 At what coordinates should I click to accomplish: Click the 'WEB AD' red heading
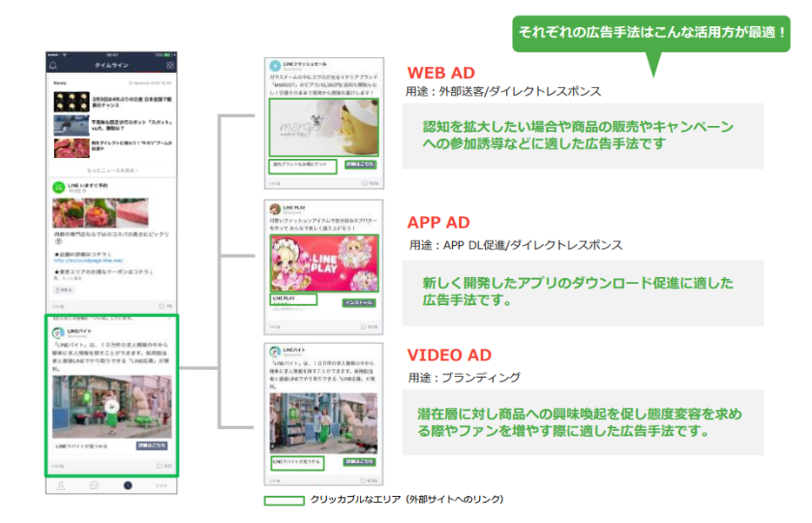(x=441, y=73)
